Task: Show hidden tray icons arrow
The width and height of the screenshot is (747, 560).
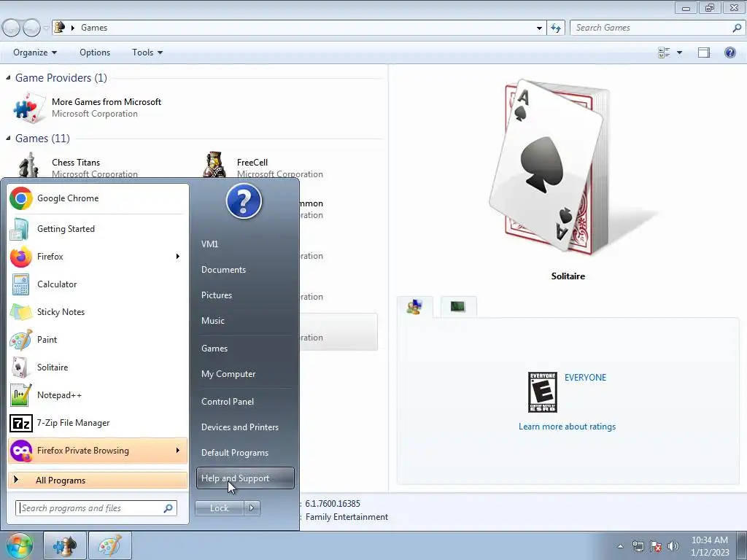Action: point(620,546)
